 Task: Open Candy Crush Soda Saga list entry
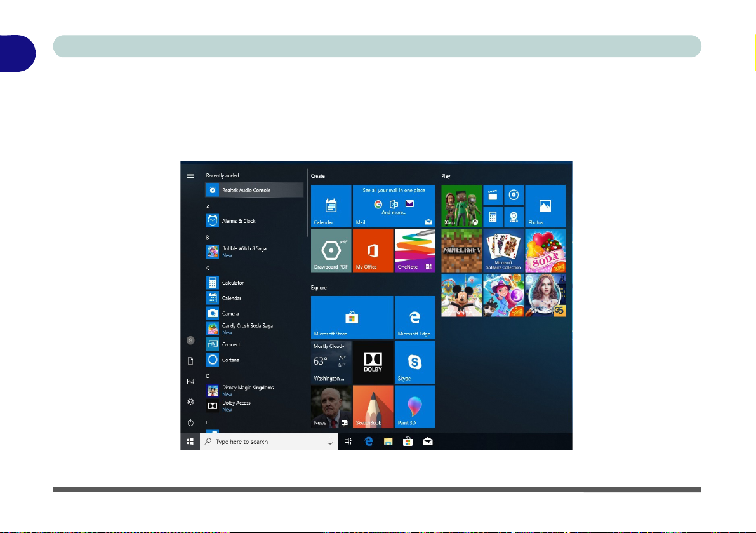click(x=255, y=329)
